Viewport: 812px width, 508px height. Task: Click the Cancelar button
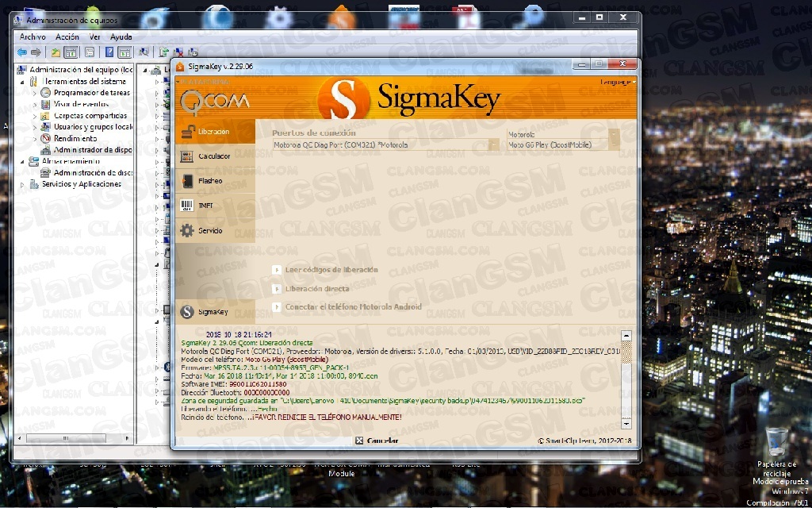coord(377,441)
